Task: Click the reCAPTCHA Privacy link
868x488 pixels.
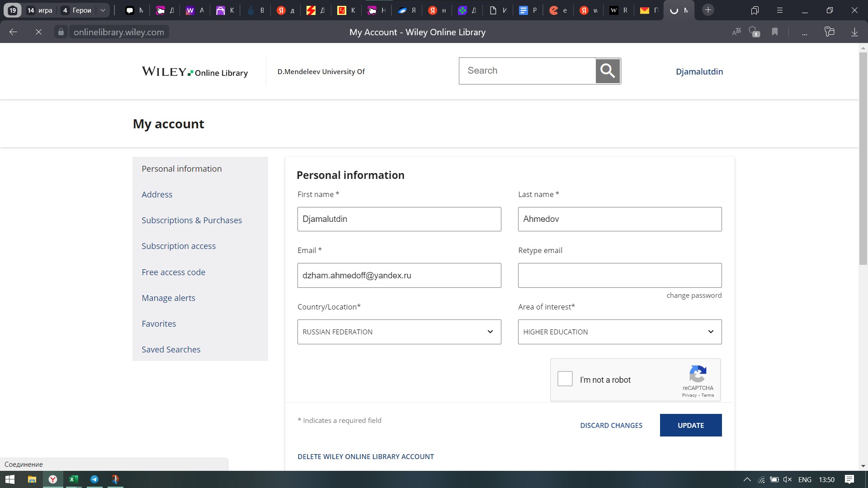Action: [x=689, y=395]
